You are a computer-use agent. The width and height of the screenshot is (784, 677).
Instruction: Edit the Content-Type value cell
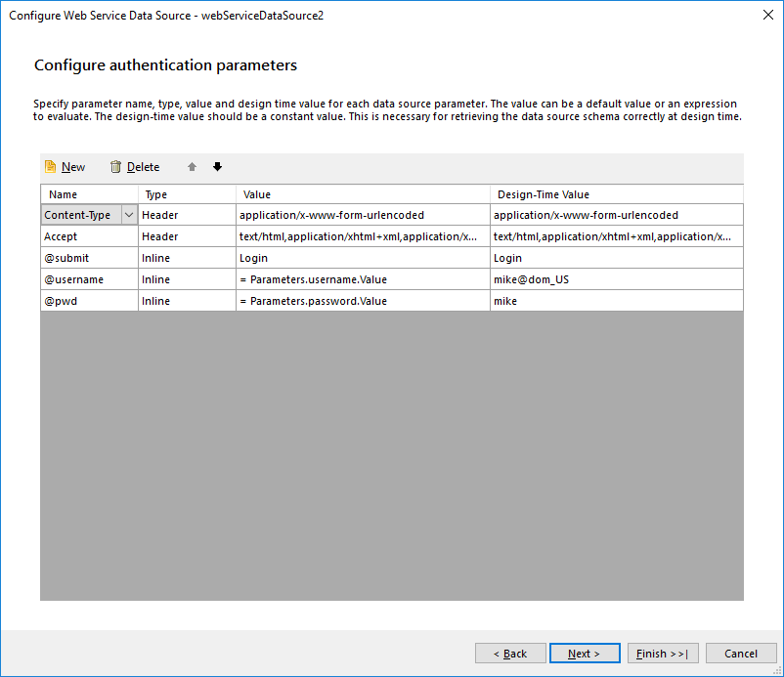[362, 215]
